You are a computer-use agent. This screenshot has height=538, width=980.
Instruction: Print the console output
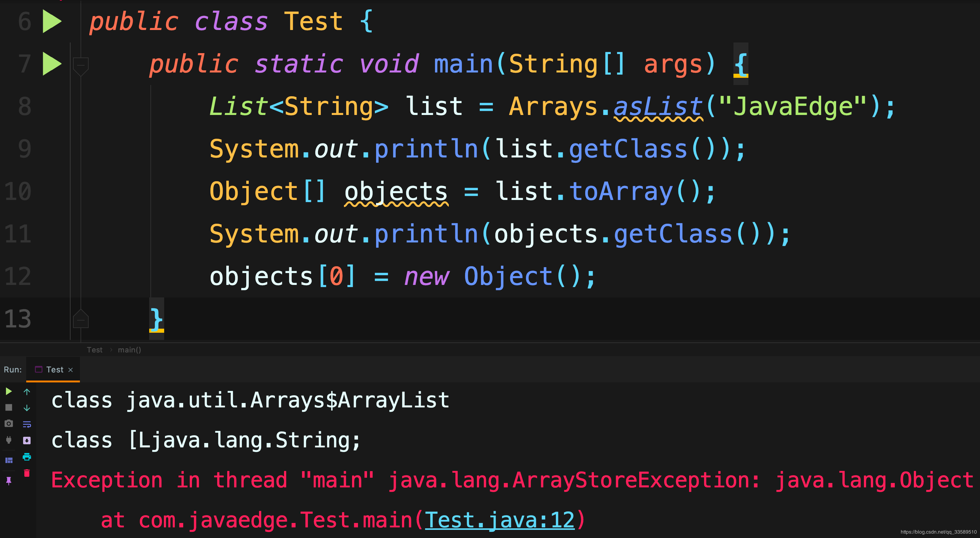(27, 456)
